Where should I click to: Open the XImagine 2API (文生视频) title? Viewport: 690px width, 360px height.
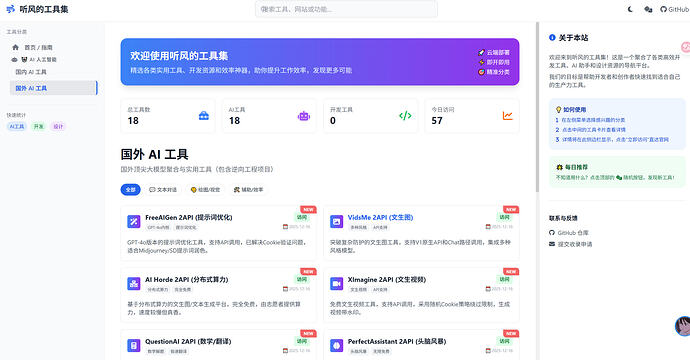point(387,279)
